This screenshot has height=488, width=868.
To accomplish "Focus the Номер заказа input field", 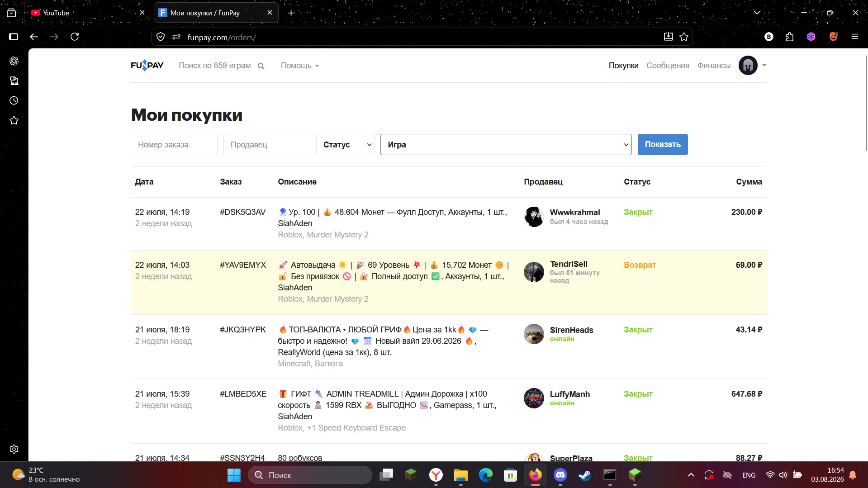I will click(x=174, y=145).
